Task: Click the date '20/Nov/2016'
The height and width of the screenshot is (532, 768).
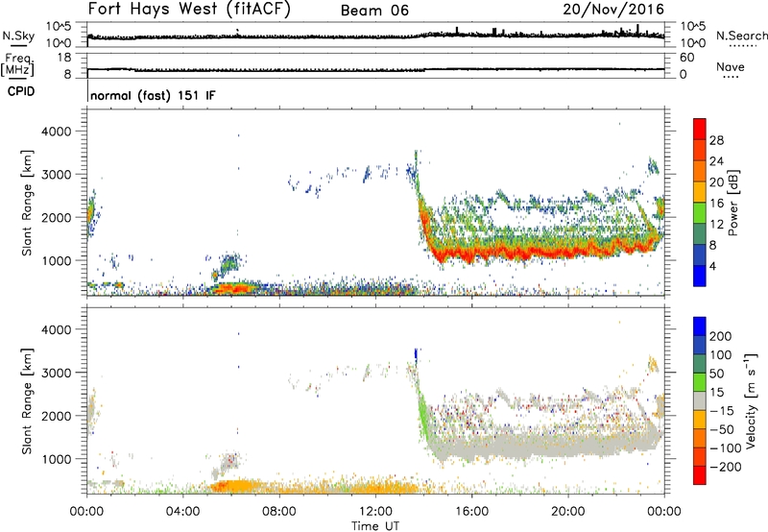Action: pos(613,10)
